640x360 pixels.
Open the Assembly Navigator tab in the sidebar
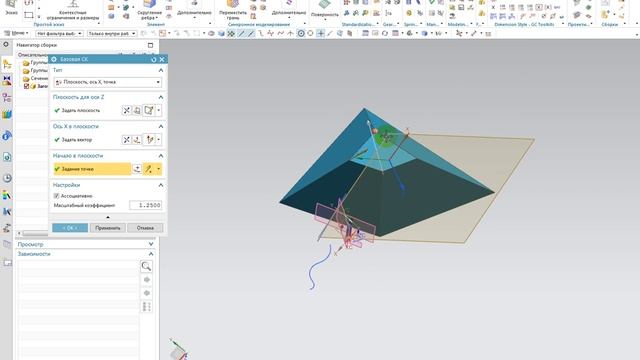[7, 64]
